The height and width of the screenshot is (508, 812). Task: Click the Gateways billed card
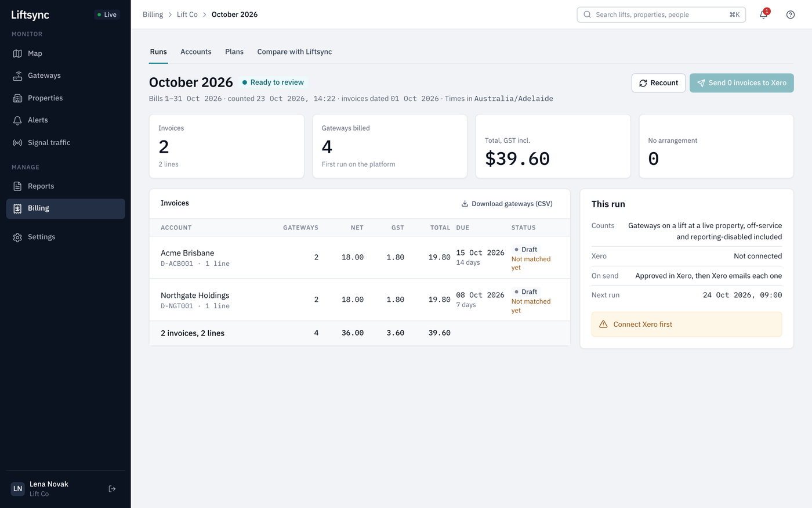(x=390, y=146)
